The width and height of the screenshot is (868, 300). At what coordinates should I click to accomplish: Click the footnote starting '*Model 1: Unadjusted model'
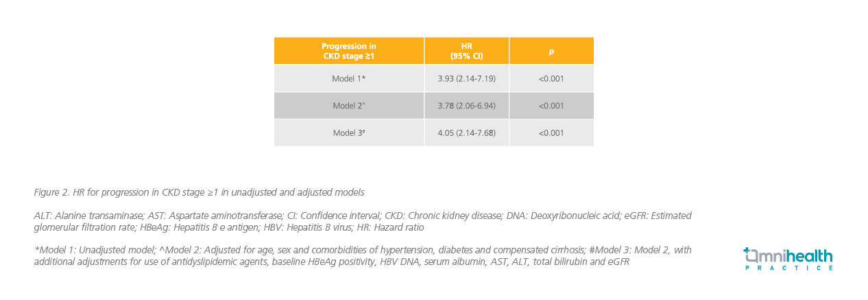tap(362, 251)
